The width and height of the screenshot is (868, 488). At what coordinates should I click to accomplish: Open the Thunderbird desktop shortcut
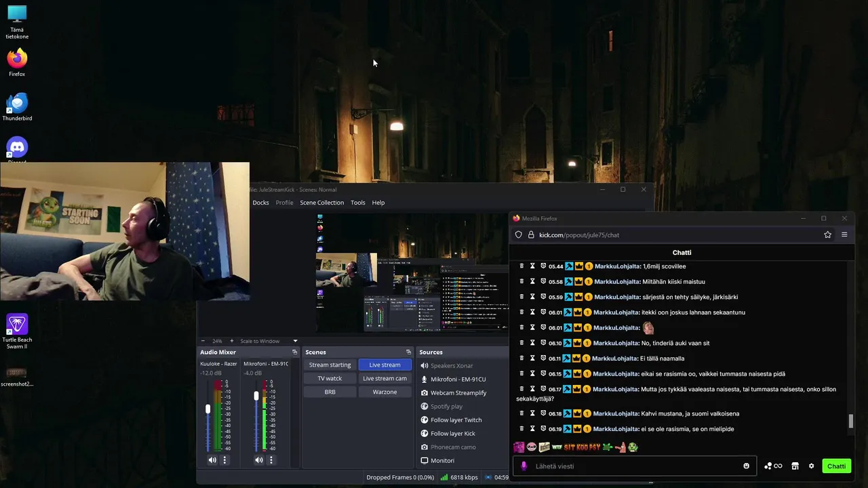pyautogui.click(x=17, y=107)
